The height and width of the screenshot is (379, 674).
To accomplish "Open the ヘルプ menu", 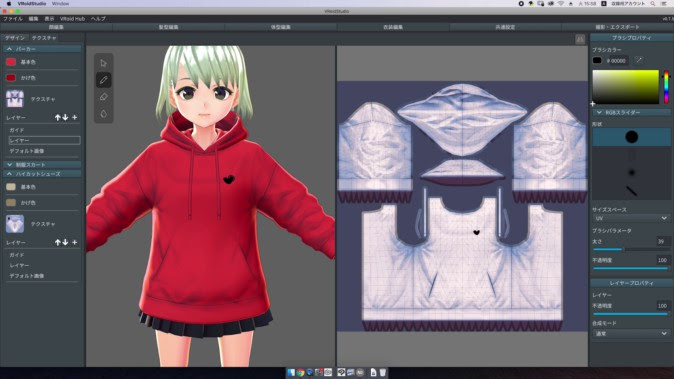I will coord(98,19).
